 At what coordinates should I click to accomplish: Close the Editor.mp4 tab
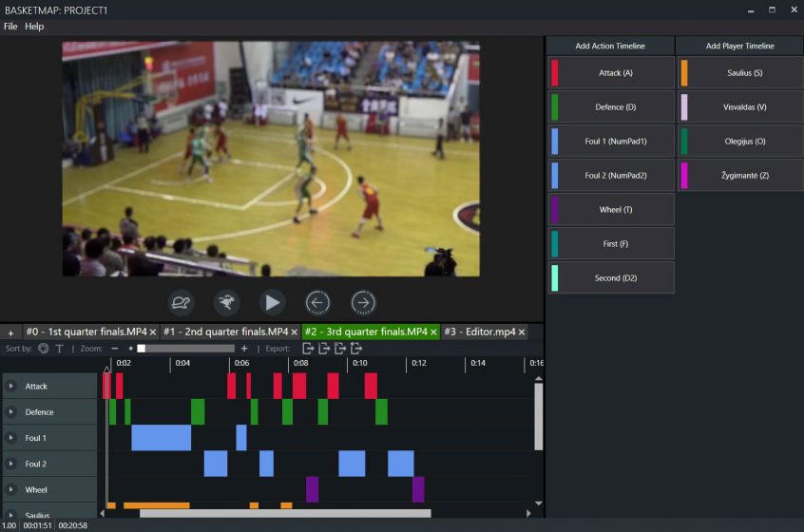pyautogui.click(x=522, y=332)
